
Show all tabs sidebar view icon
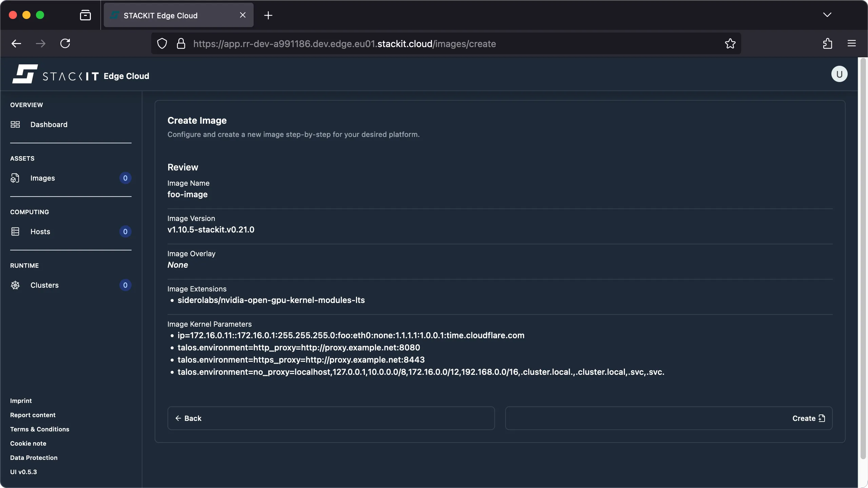85,15
